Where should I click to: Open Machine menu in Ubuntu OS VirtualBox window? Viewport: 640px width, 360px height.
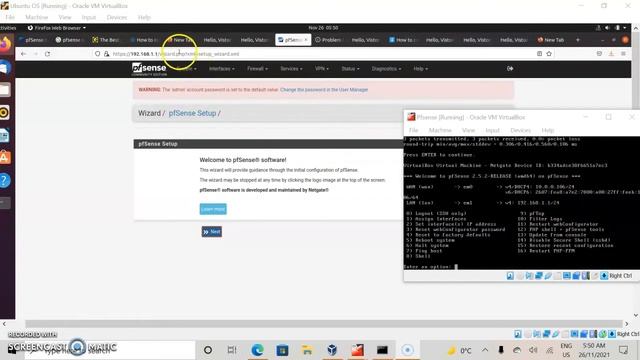coord(36,17)
